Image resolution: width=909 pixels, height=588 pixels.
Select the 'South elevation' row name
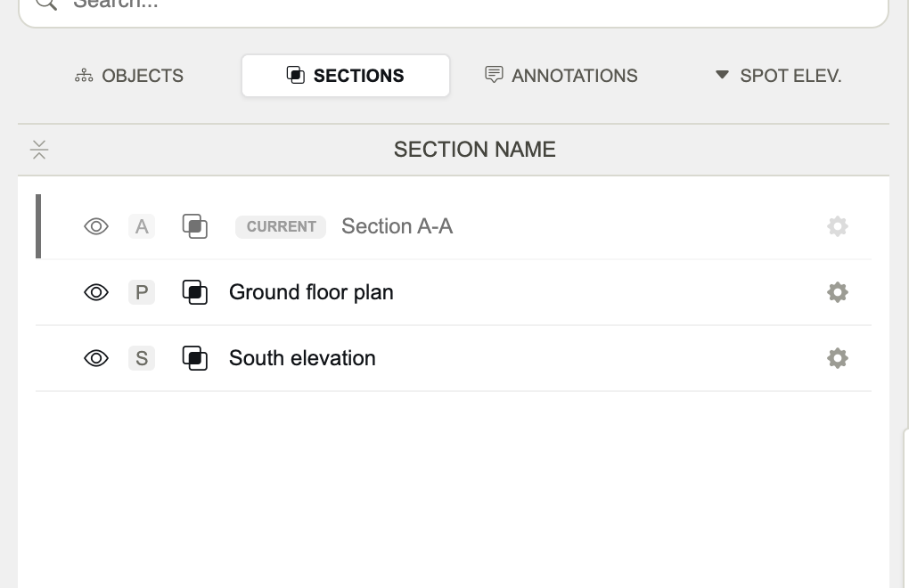pos(302,359)
